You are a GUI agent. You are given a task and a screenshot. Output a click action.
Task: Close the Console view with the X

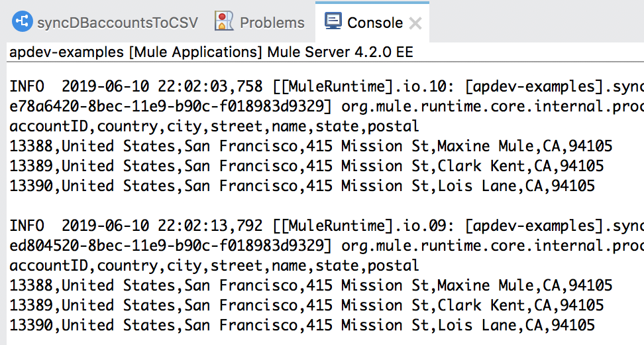(415, 23)
